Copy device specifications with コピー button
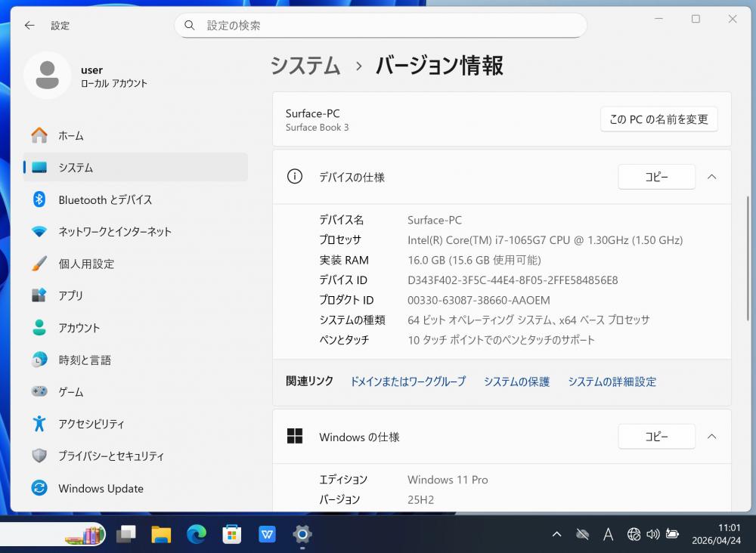756x553 pixels. 656,177
